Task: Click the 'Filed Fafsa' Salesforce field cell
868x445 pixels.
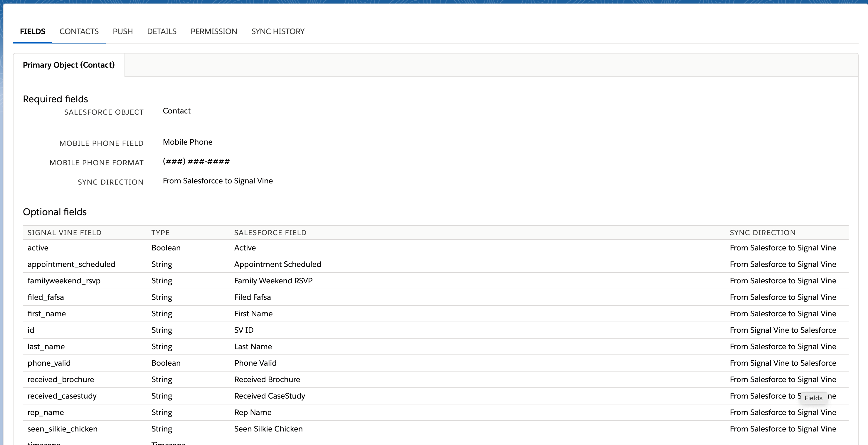Action: tap(252, 297)
